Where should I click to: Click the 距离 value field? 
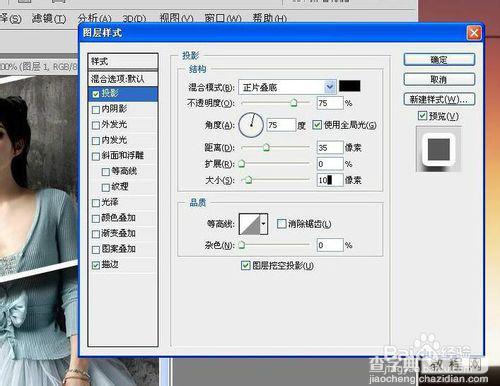[330, 147]
